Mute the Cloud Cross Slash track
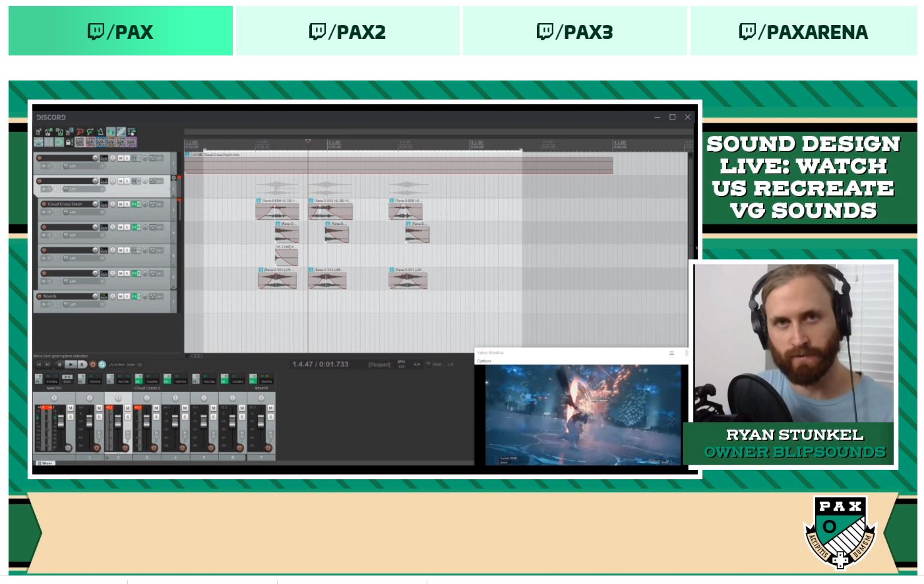The width and height of the screenshot is (924, 584). pos(121,204)
